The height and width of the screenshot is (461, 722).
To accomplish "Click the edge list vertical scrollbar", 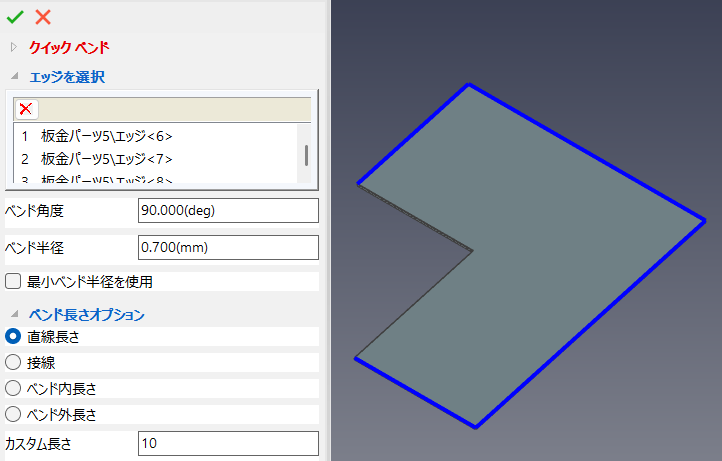I will coord(305,154).
